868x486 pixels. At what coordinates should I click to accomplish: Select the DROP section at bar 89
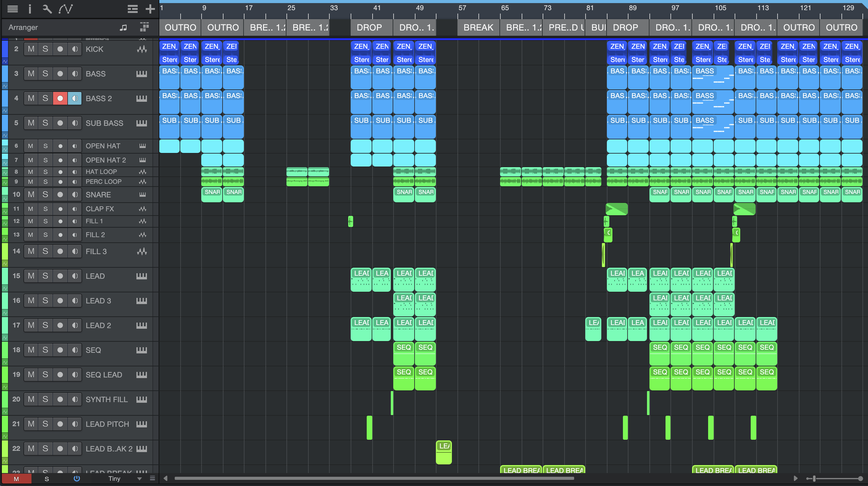(x=628, y=27)
